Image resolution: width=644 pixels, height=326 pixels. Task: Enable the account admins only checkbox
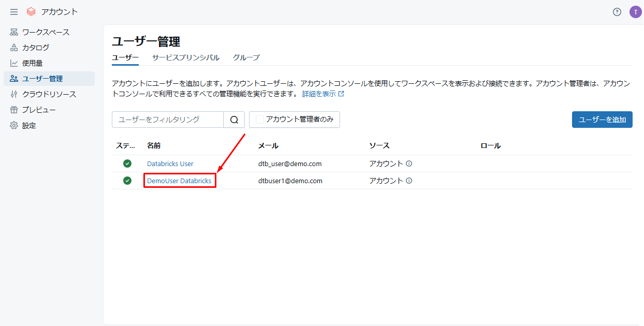click(260, 120)
